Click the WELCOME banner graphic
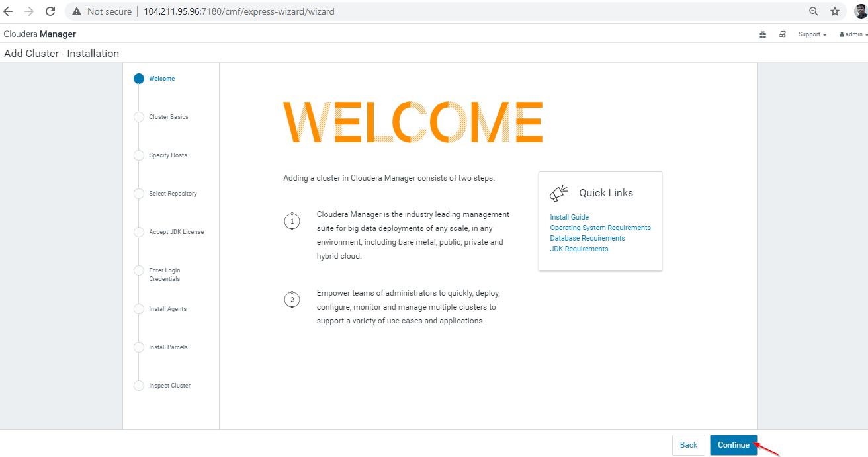 tap(413, 122)
